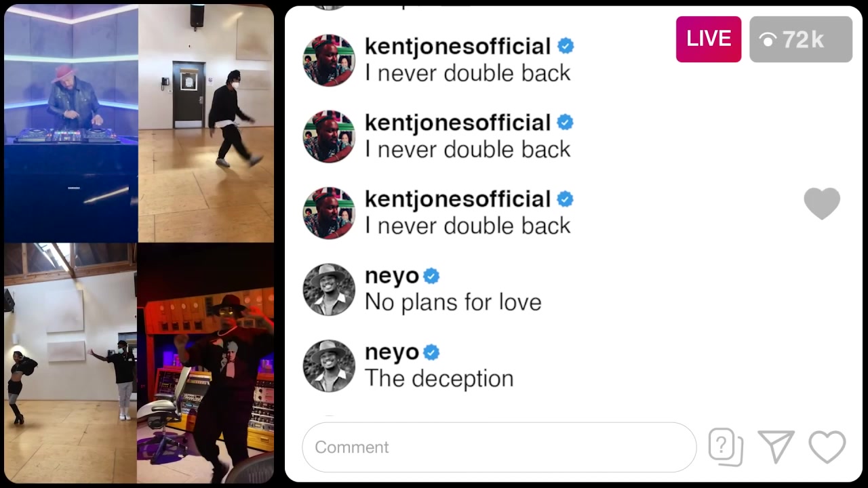Click the Comment input field
868x488 pixels.
[499, 447]
